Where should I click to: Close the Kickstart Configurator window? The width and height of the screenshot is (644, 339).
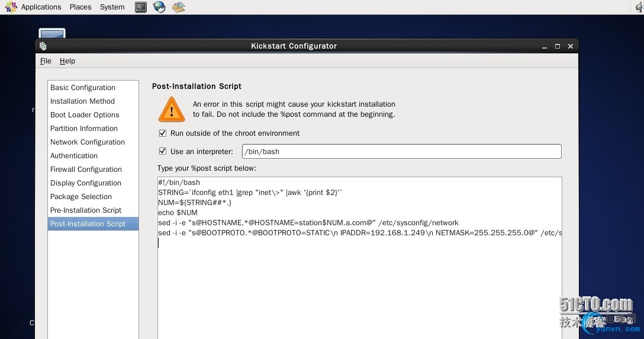point(571,46)
